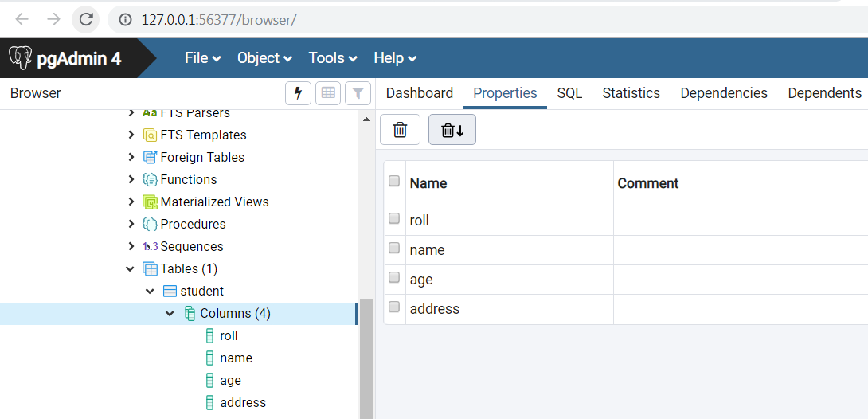Click the address column icon in tree
Screen dimensions: 868x419
click(209, 402)
